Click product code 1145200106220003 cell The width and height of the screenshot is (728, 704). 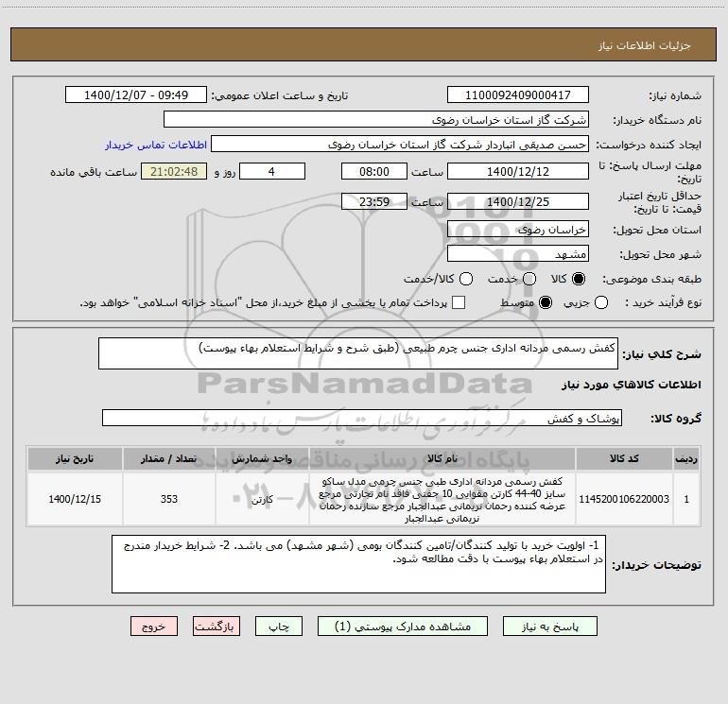point(624,499)
